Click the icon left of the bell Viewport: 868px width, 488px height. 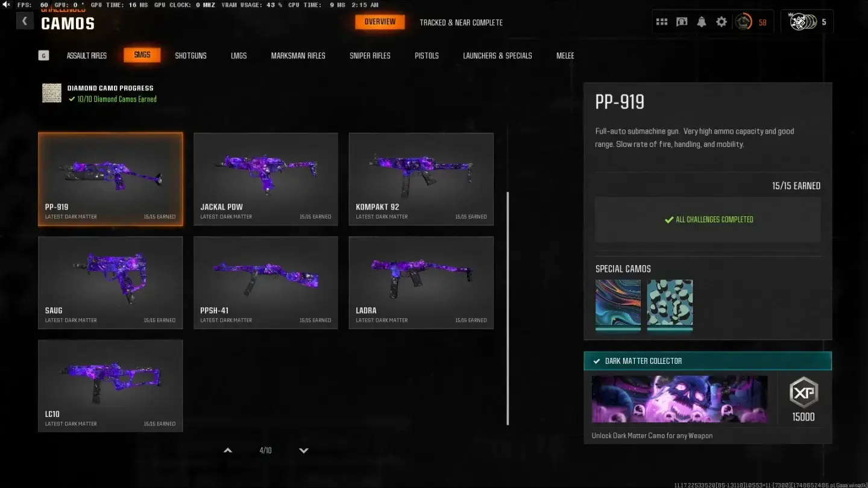pos(682,22)
